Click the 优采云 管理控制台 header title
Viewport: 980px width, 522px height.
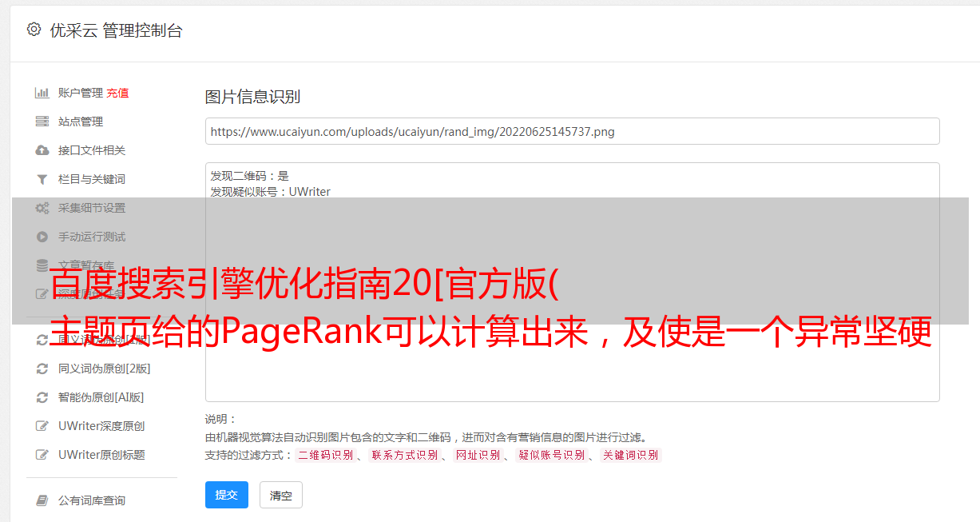click(x=116, y=30)
